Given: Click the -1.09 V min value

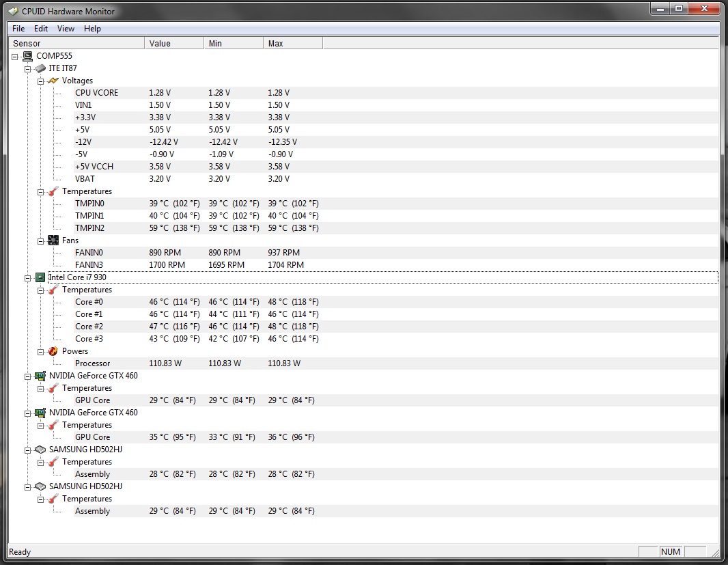Looking at the screenshot, I should [221, 154].
